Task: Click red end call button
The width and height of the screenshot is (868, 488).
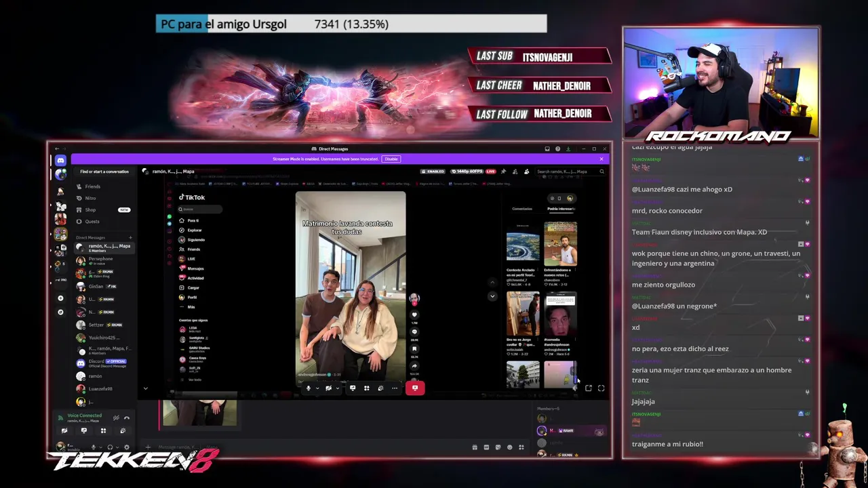Action: point(415,388)
